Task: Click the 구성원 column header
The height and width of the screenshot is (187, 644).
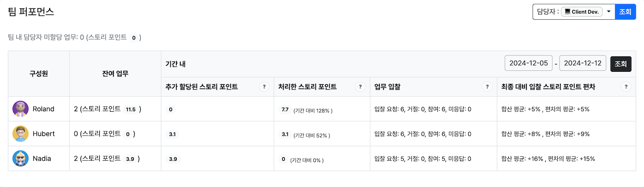Action: tap(39, 73)
